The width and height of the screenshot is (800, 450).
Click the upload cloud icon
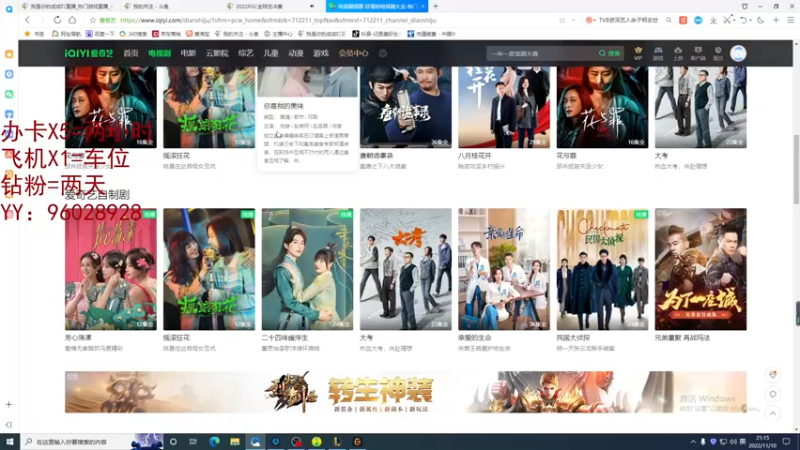pos(678,53)
